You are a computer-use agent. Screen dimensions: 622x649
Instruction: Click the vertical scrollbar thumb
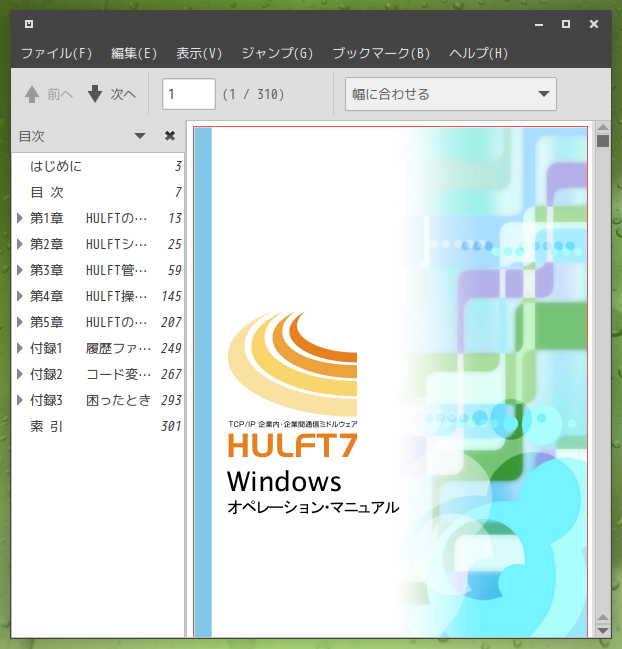coord(603,141)
